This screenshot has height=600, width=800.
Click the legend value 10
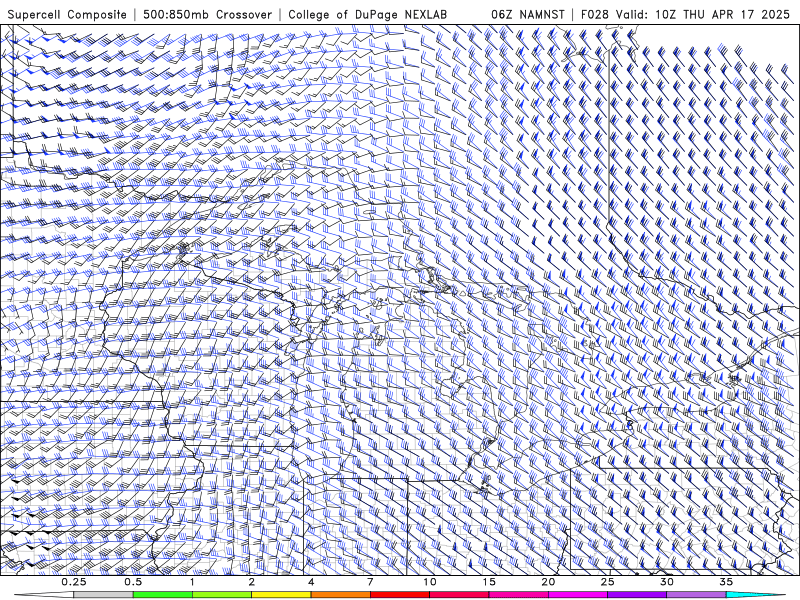coord(430,582)
